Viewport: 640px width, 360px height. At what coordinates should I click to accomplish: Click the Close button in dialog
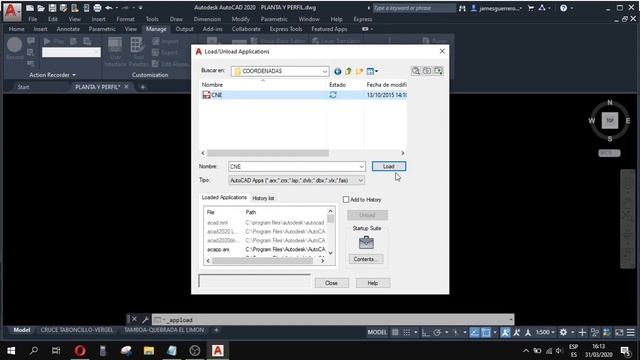[x=331, y=283]
